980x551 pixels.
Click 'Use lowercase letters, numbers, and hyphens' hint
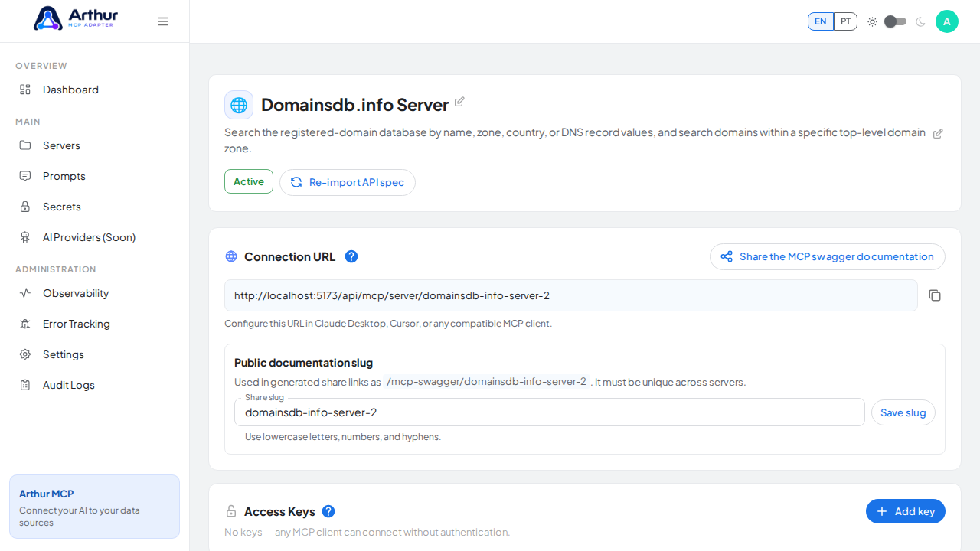tap(343, 437)
